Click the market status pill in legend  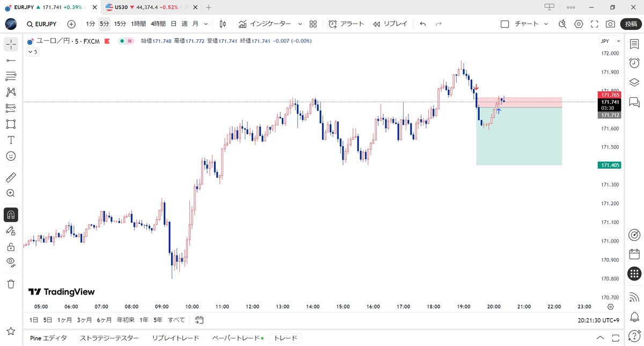(x=127, y=41)
